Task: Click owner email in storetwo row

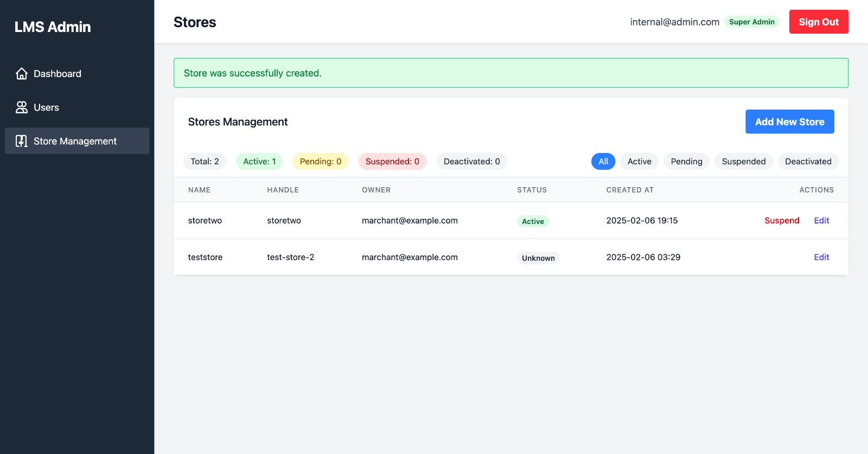Action: [410, 220]
